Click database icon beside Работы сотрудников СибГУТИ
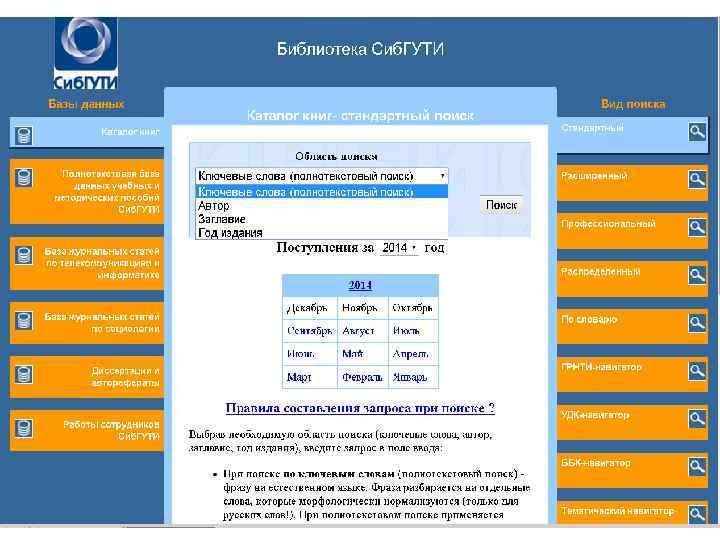This screenshot has height=540, width=720. point(23,428)
